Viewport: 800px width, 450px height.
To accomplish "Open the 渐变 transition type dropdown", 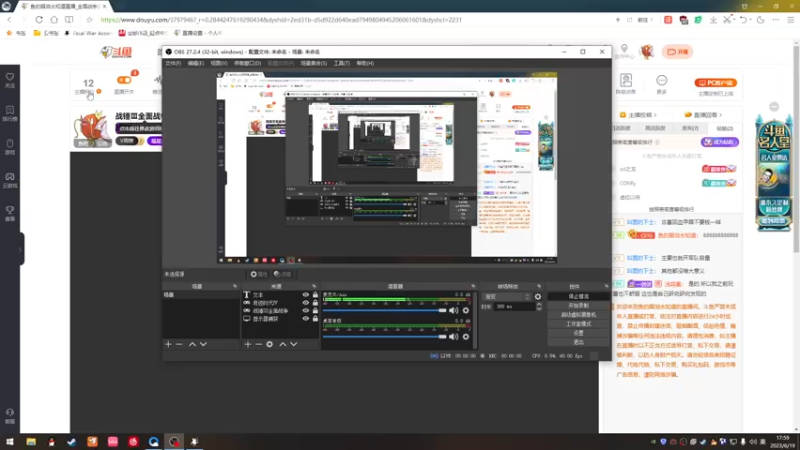I will 507,296.
